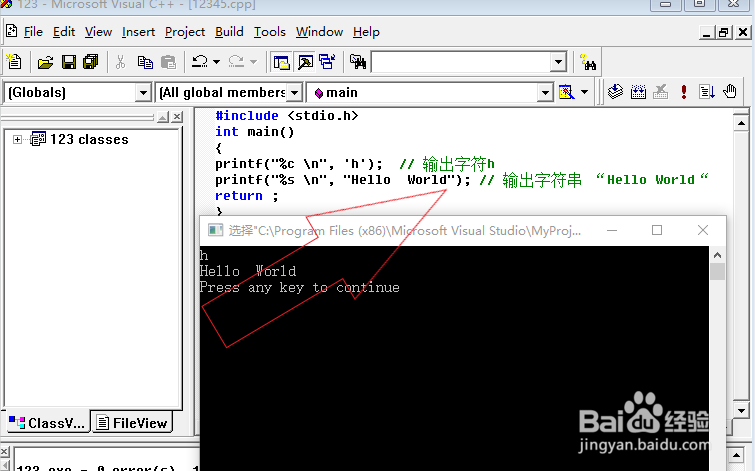This screenshot has height=471, width=755.
Task: Click the code editor scroll up arrow
Action: (x=741, y=123)
